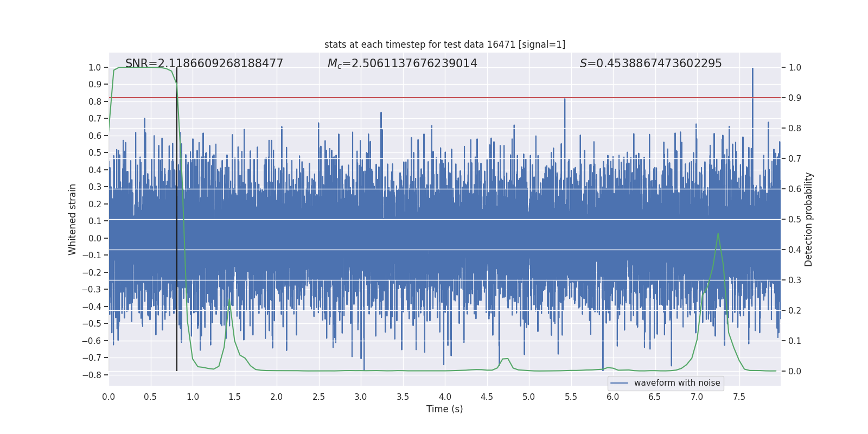
Task: Click the S=0.4538 annotation text
Action: (650, 63)
